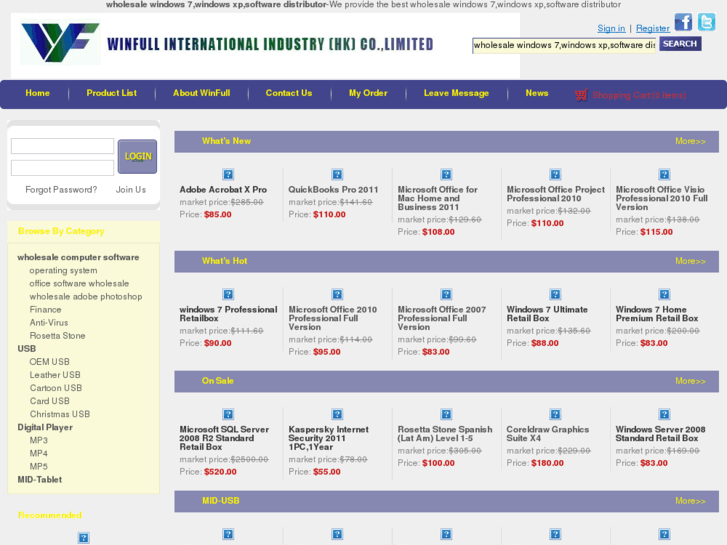Open Windows 7 Home Premium image placeholder
The image size is (727, 545).
point(664,294)
